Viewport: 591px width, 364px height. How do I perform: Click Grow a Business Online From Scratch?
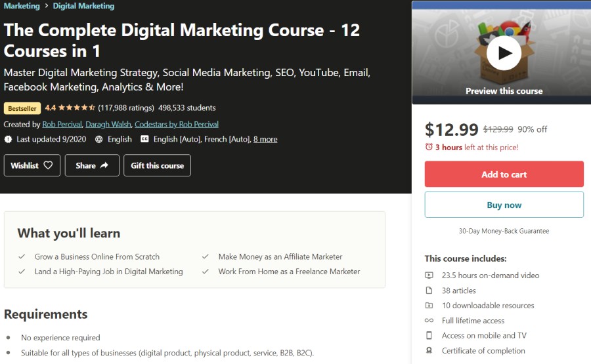point(97,256)
